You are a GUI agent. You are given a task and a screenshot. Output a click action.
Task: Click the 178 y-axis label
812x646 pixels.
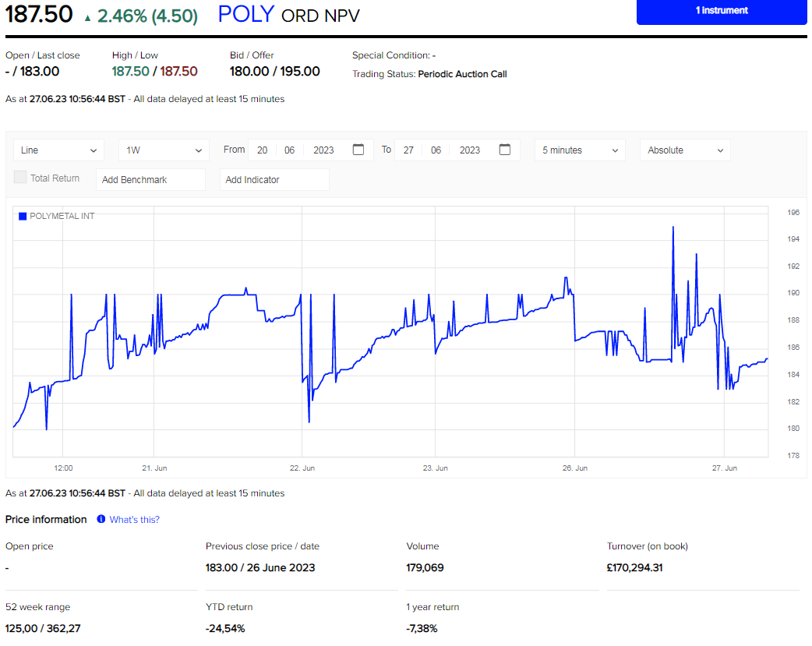point(793,455)
